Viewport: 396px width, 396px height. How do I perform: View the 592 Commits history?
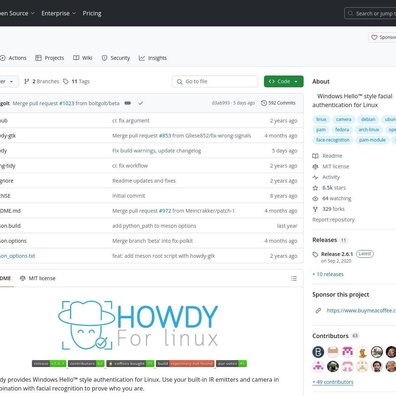(x=278, y=103)
